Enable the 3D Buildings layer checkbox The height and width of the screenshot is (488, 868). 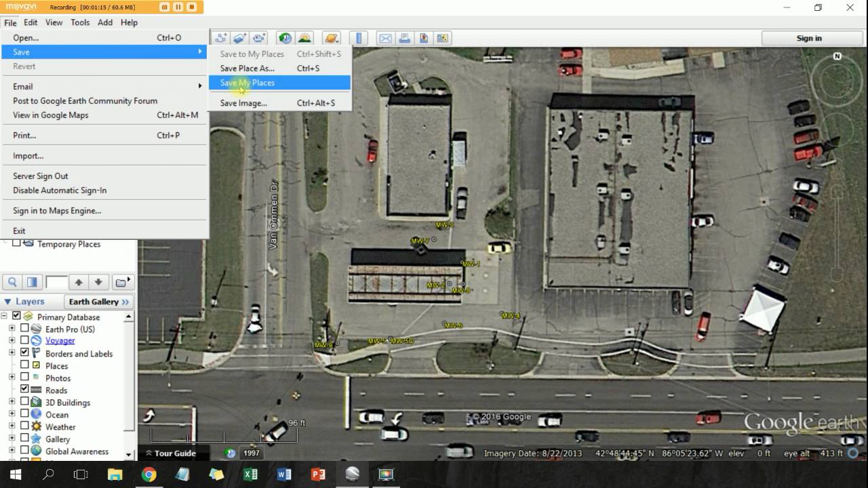[24, 401]
